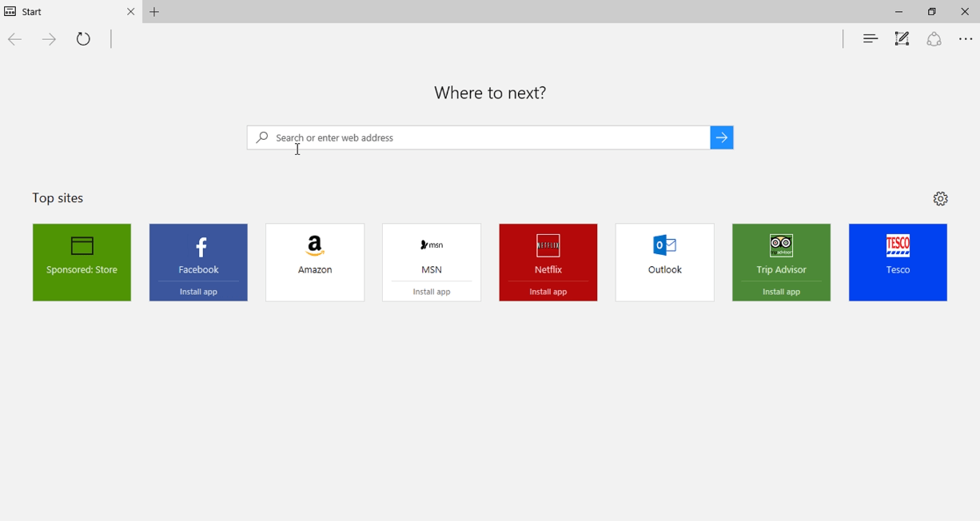Viewport: 980px width, 521px height.
Task: Open the Outlook top site tile
Action: point(665,263)
